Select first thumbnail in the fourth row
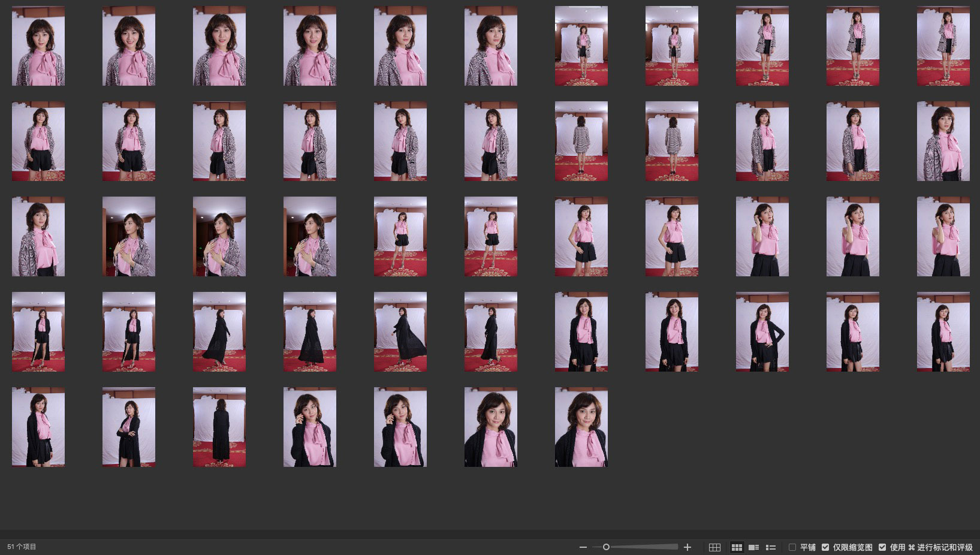This screenshot has width=980, height=555. click(x=38, y=331)
